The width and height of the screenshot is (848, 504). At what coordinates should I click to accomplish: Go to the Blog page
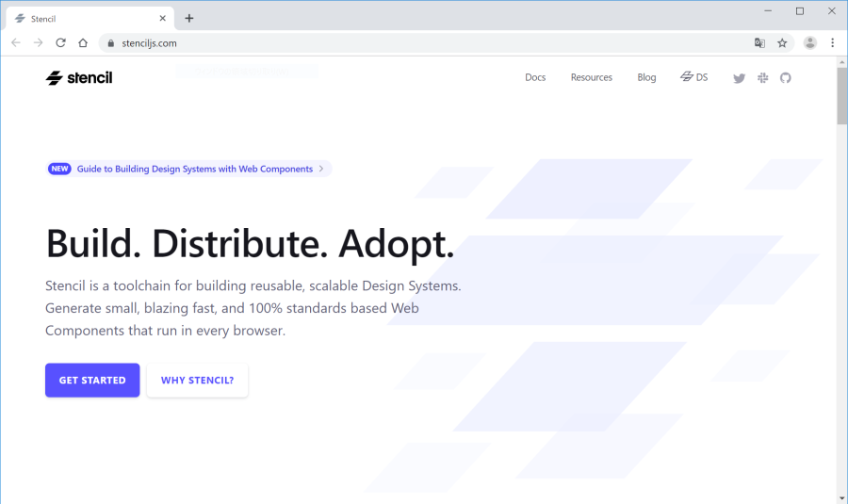(x=646, y=77)
